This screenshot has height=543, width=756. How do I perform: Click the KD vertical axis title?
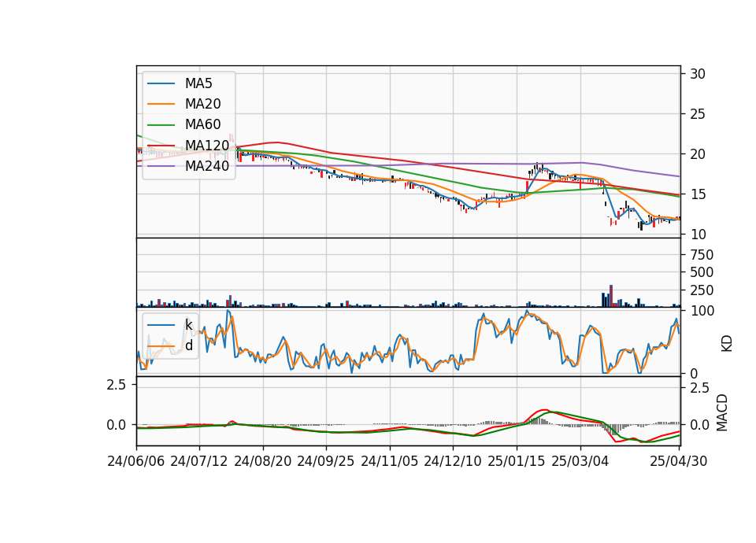click(x=726, y=344)
